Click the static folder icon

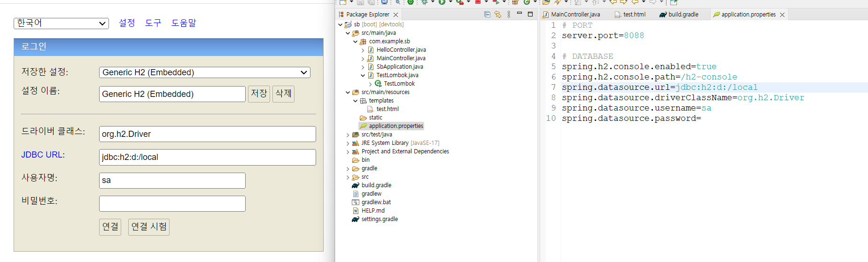click(x=363, y=118)
